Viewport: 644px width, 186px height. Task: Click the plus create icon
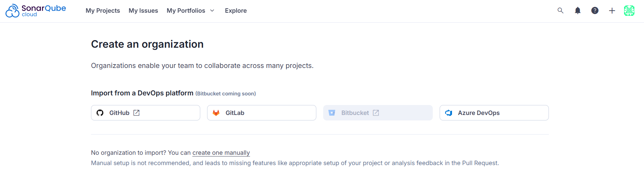612,11
